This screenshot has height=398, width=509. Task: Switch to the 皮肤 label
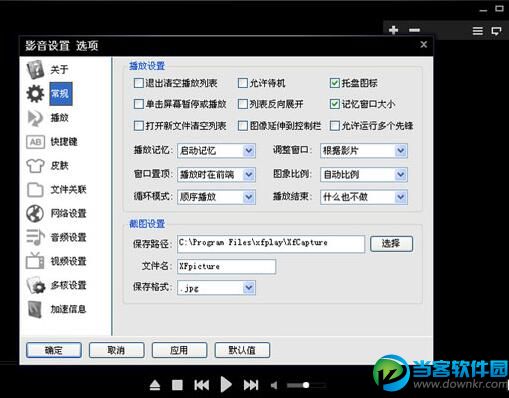click(x=59, y=165)
